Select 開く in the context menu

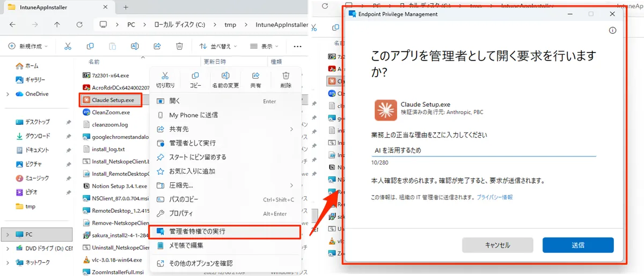[224, 101]
